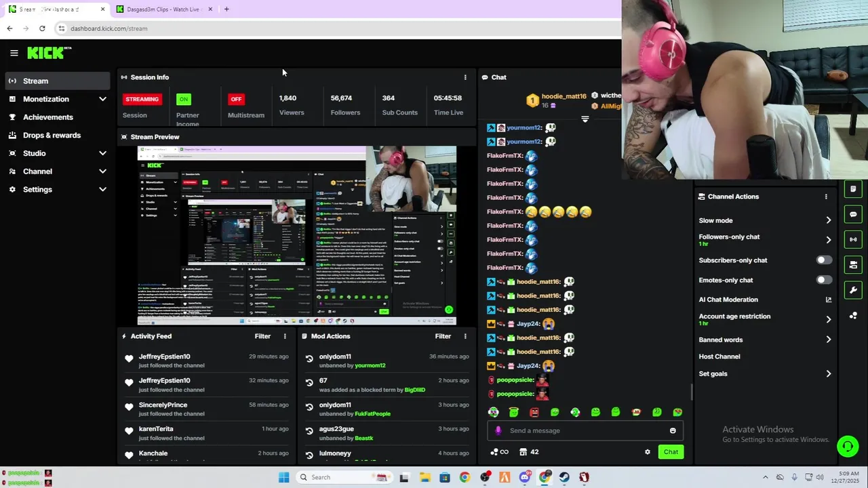This screenshot has width=868, height=488.
Task: Click the Stream Preview thumbnail
Action: 297,236
